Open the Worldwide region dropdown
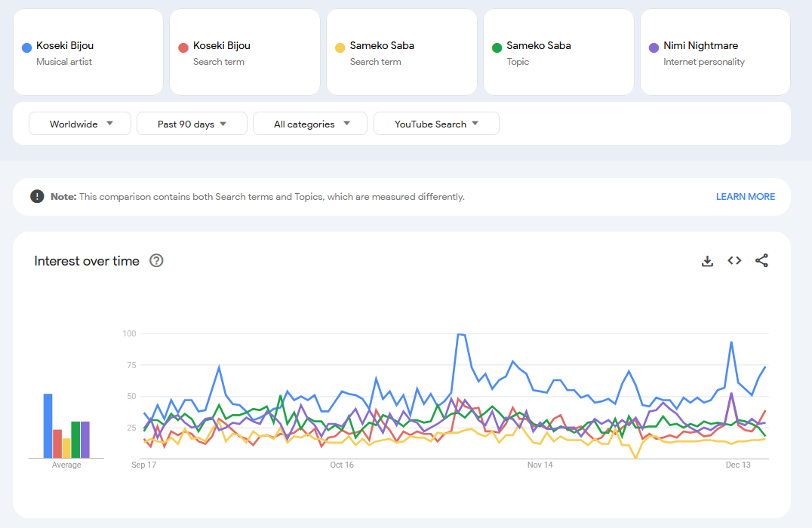 coord(80,124)
